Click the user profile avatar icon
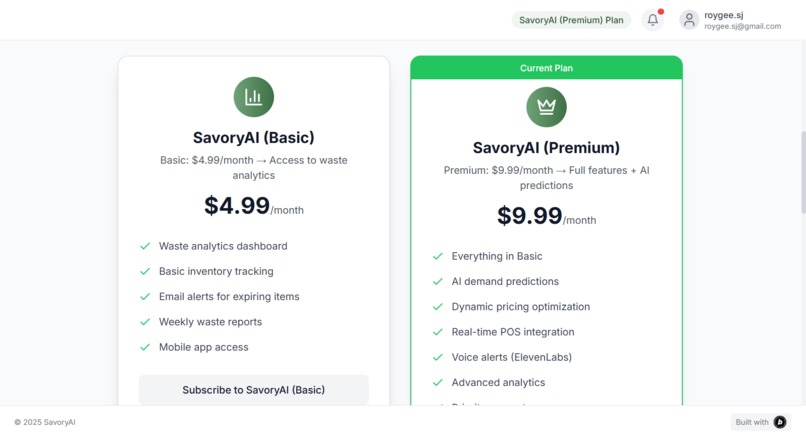 pos(689,20)
